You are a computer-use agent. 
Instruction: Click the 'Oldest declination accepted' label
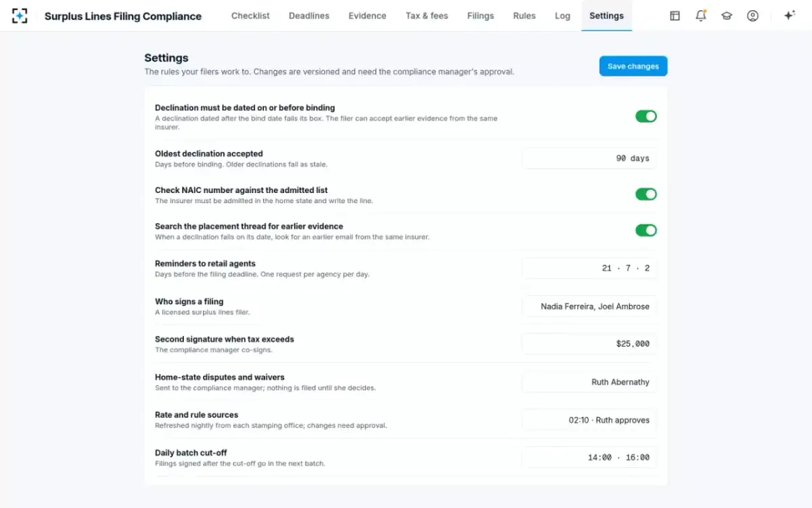[209, 154]
